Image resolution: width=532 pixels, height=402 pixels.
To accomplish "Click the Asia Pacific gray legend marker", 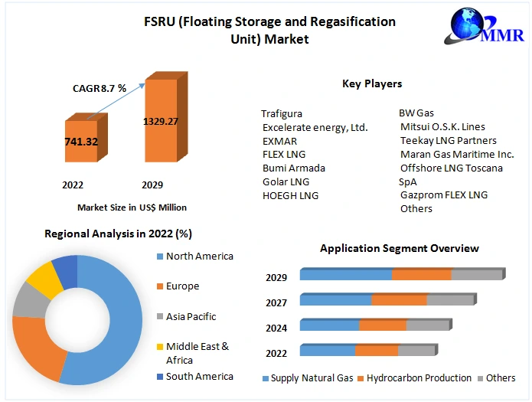I will (160, 317).
